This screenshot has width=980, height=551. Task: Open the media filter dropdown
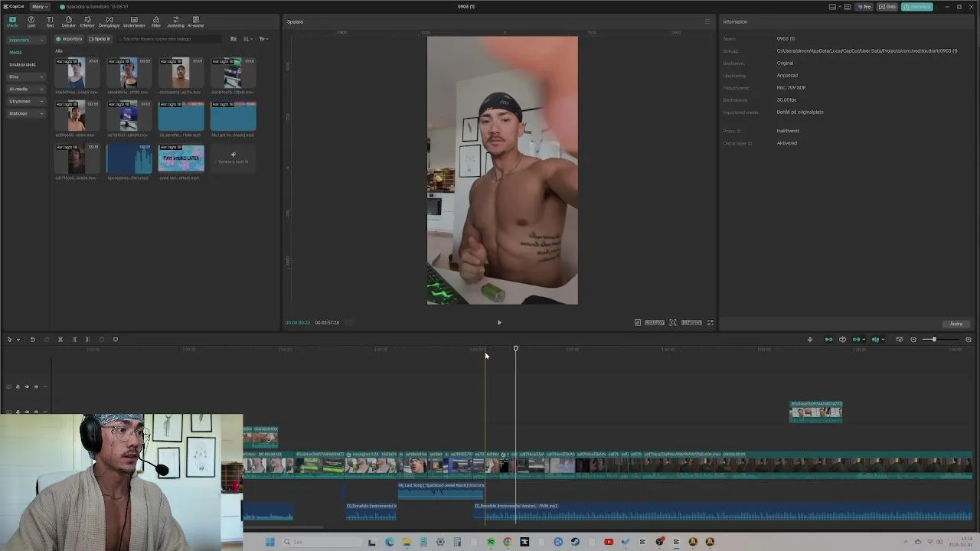coord(263,39)
